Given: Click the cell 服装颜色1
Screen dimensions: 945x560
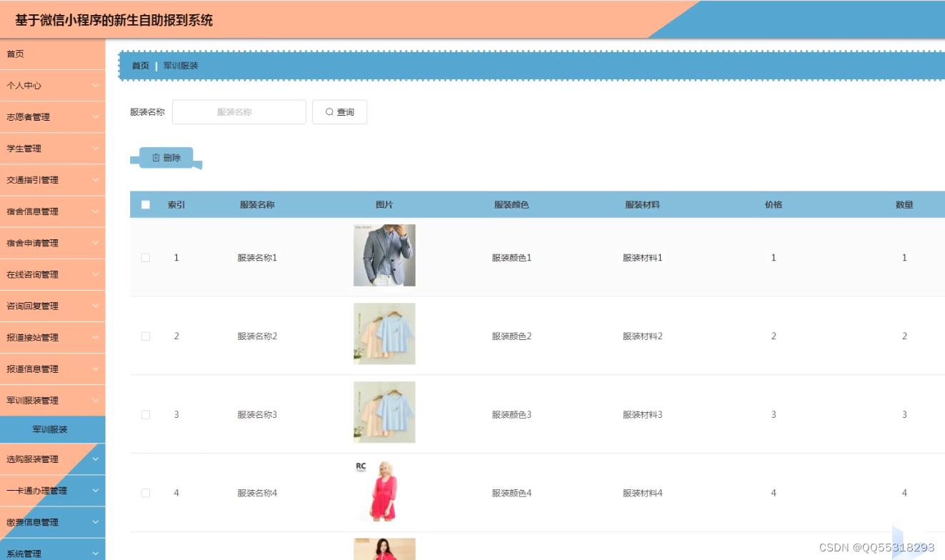Looking at the screenshot, I should point(511,258).
